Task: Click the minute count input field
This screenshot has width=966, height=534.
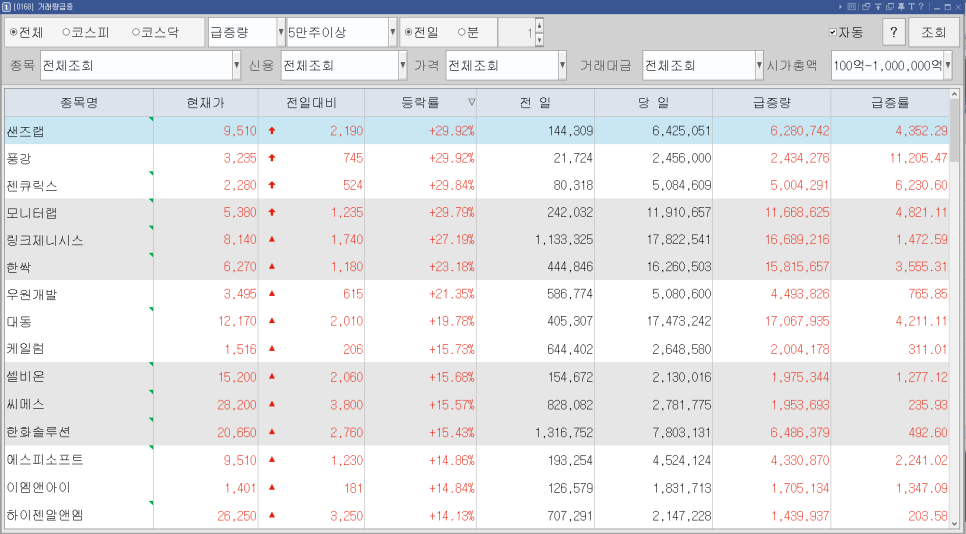Action: tap(516, 32)
